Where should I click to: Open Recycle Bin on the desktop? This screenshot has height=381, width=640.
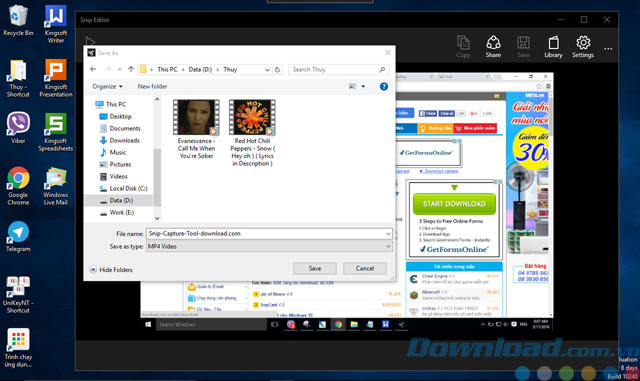click(18, 20)
